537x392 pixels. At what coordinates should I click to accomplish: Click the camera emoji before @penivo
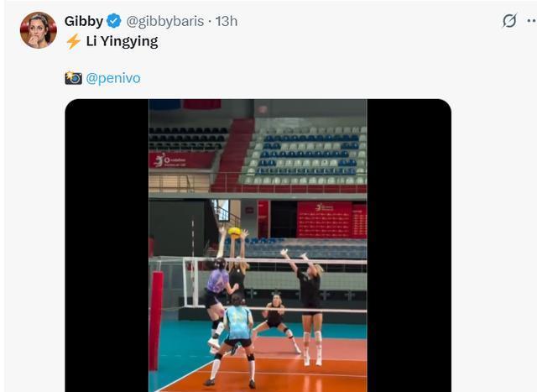(x=73, y=78)
